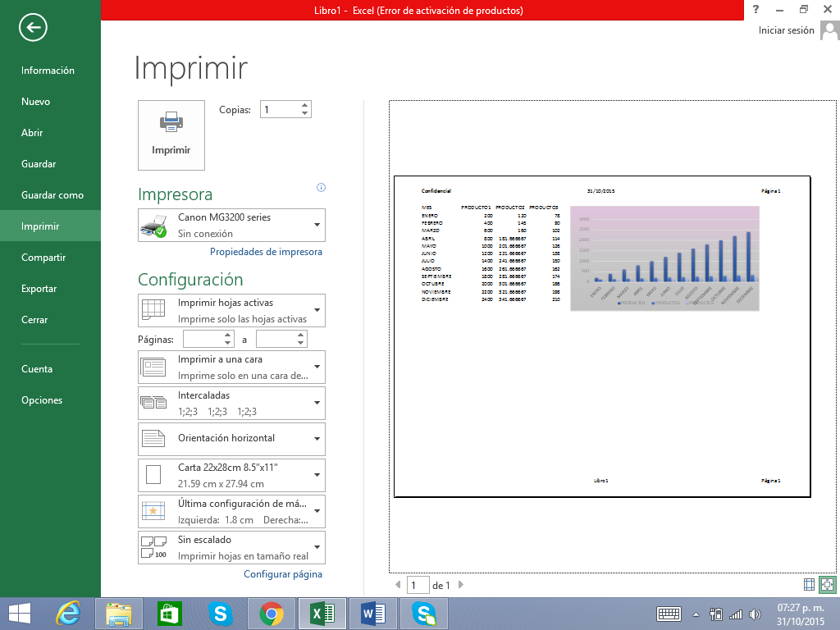The image size is (840, 630).
Task: Select Exportar in the left sidebar
Action: (x=39, y=289)
